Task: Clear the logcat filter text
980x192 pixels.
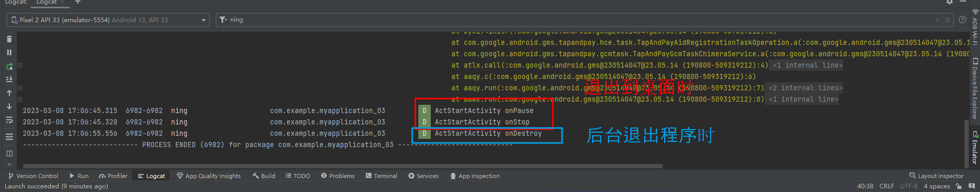Action: click(x=938, y=20)
